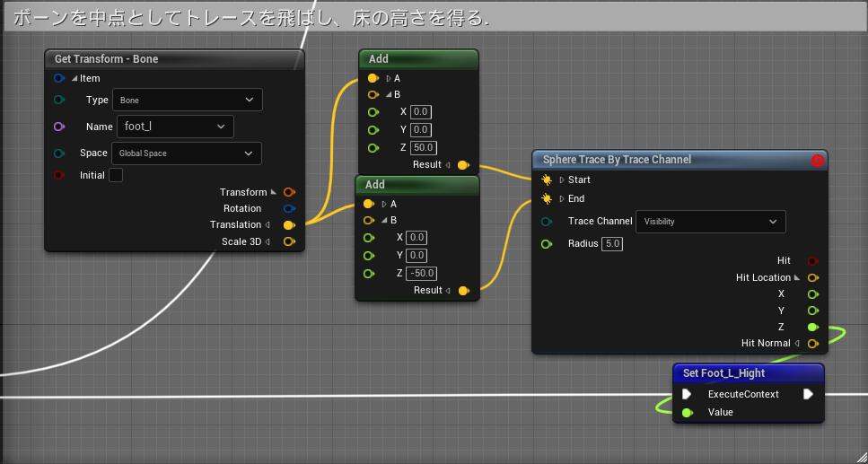This screenshot has width=868, height=464.
Task: Click the Hit Normal output pin
Action: pos(812,344)
